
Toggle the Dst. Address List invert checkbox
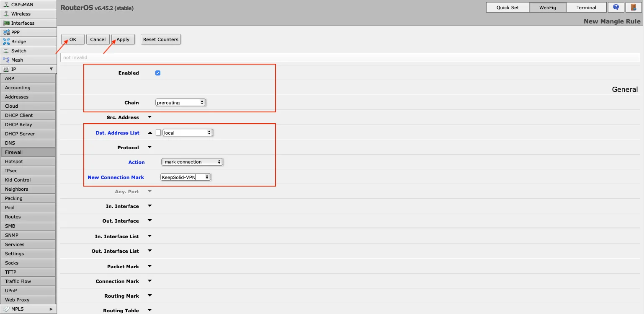click(x=158, y=133)
